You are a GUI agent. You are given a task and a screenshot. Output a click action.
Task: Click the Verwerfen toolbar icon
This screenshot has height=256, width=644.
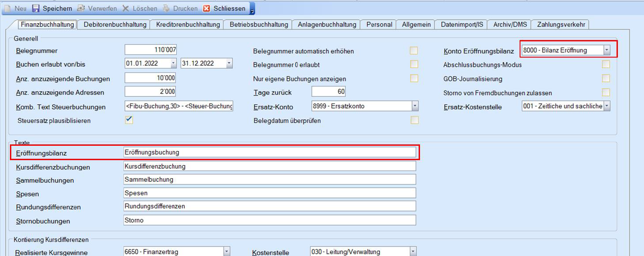click(x=81, y=9)
